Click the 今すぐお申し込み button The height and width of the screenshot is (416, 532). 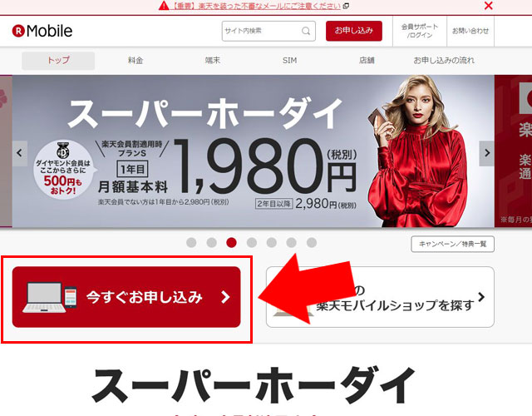point(126,297)
